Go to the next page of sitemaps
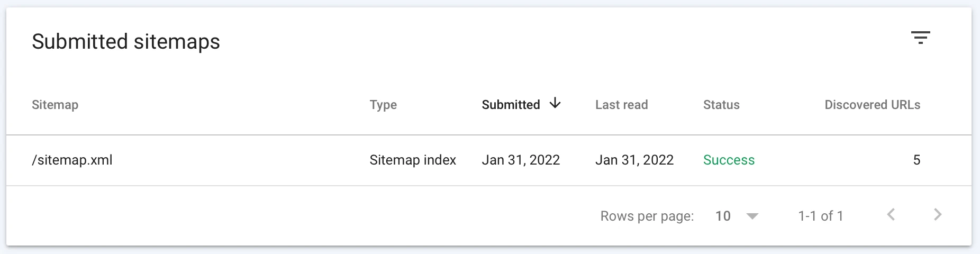Image resolution: width=980 pixels, height=254 pixels. click(x=938, y=215)
